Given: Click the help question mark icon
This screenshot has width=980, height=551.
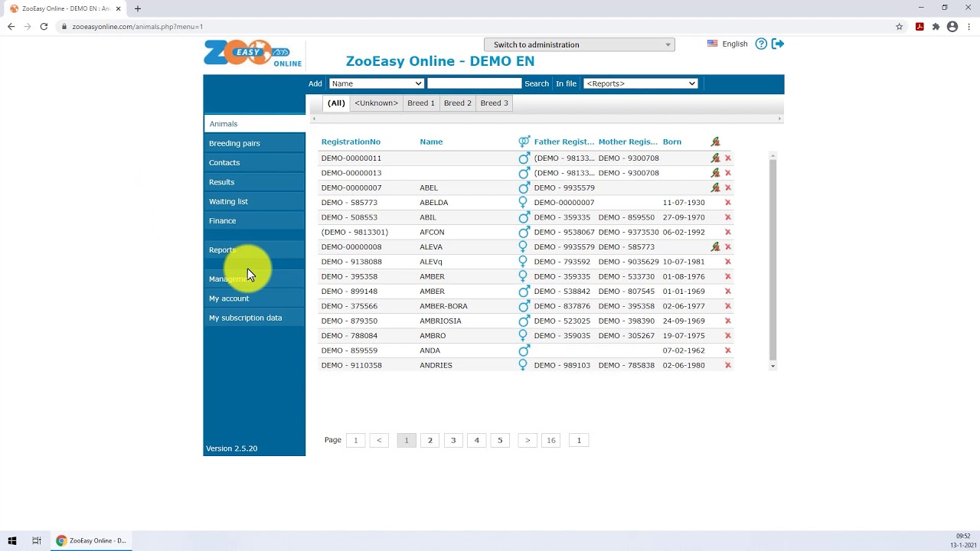Looking at the screenshot, I should (x=761, y=44).
